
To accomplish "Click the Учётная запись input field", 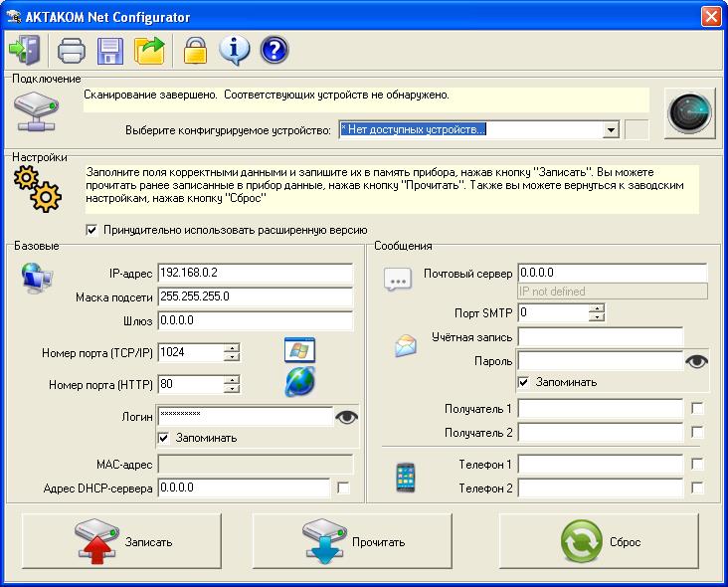I will 601,336.
